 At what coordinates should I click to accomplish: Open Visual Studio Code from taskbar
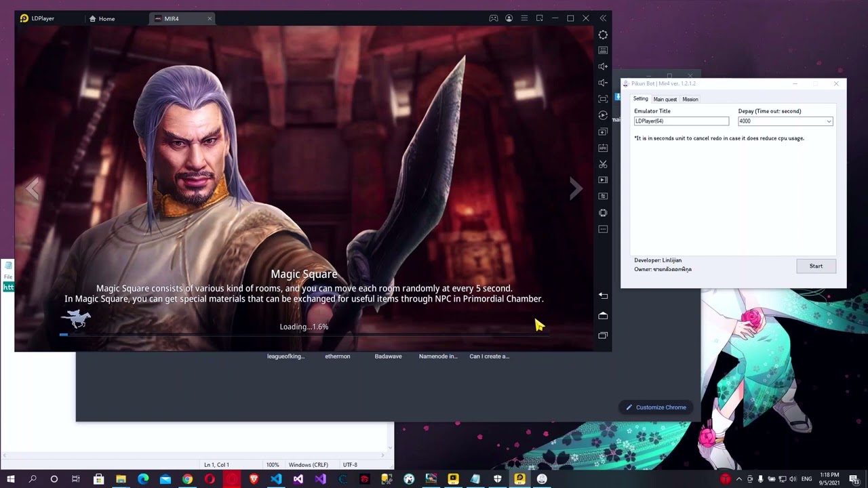276,479
